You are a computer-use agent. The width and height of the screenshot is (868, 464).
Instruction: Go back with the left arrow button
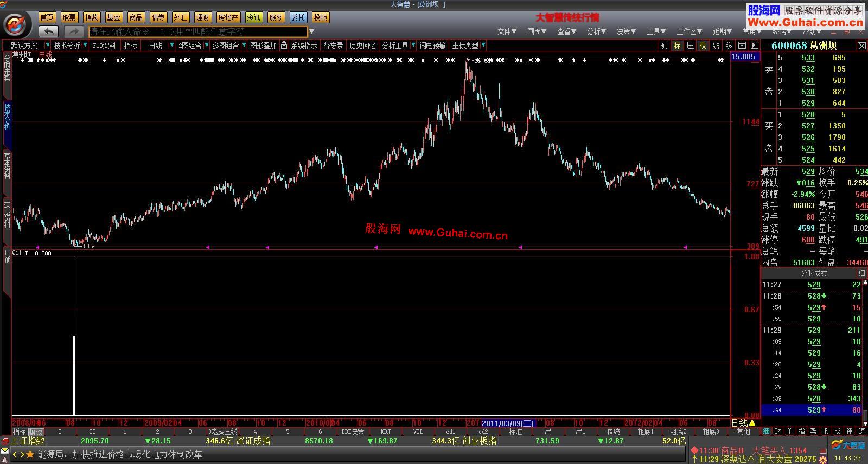49,31
